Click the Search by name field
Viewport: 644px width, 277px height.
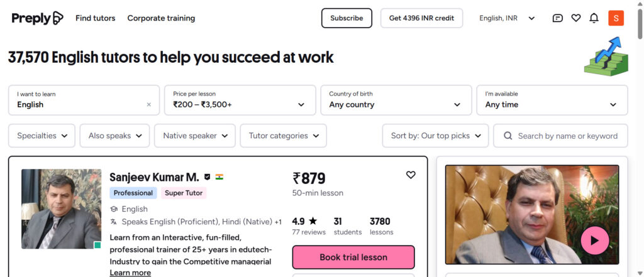click(x=567, y=136)
